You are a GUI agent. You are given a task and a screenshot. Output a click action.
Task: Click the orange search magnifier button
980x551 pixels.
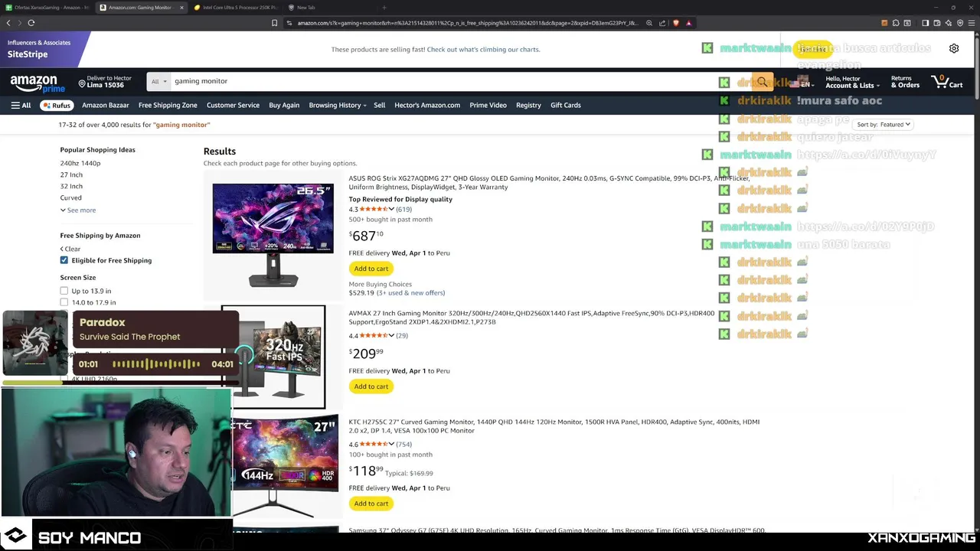[762, 81]
